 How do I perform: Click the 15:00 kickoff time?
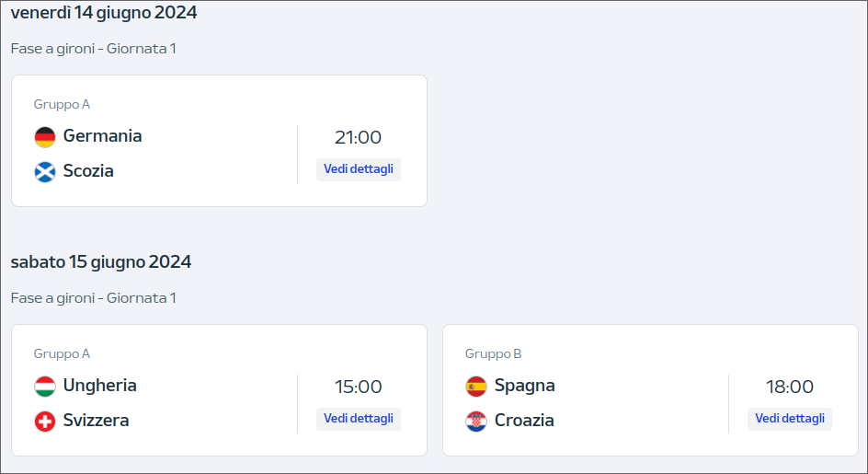[359, 387]
